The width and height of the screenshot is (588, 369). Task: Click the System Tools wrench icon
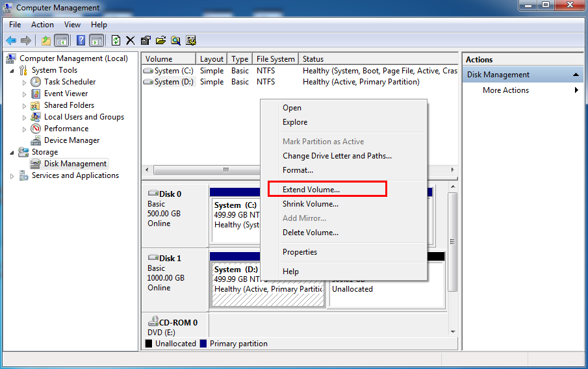click(x=23, y=70)
